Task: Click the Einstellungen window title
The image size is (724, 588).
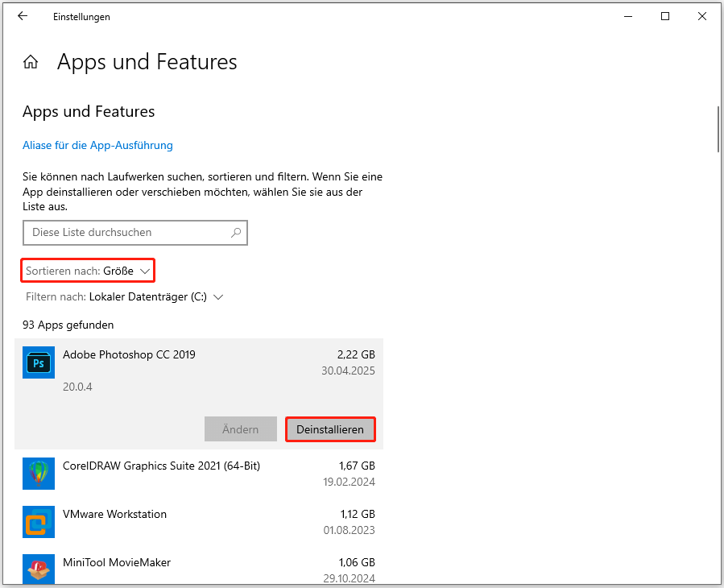Action: tap(81, 17)
